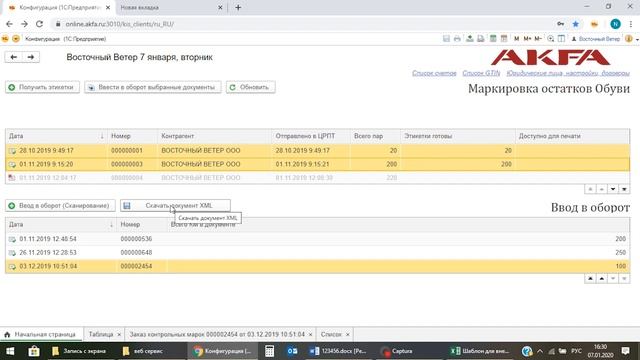Click the 1C calculator icon in the toolbar
This screenshot has width=640, height=360.
(x=493, y=39)
